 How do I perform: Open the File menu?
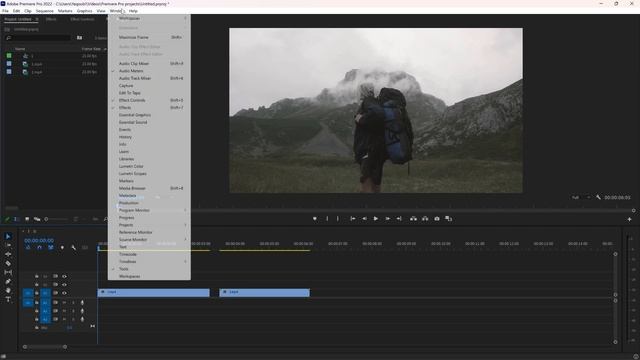coord(5,11)
